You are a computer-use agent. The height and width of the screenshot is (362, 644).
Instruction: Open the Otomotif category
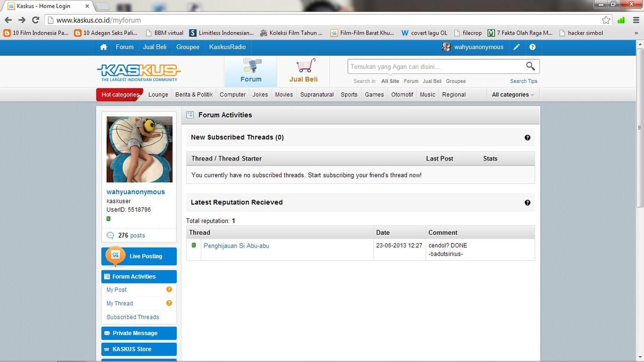pos(402,95)
